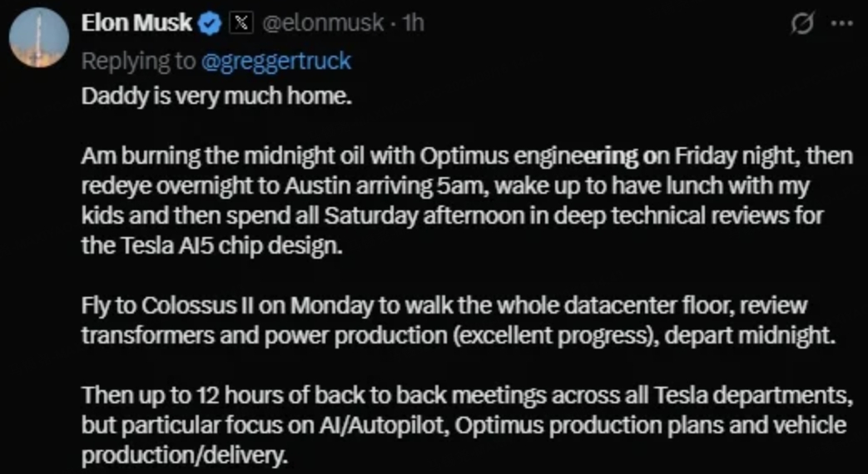Visit the @greggertruck mention link
The height and width of the screenshot is (474, 868).
tap(275, 61)
